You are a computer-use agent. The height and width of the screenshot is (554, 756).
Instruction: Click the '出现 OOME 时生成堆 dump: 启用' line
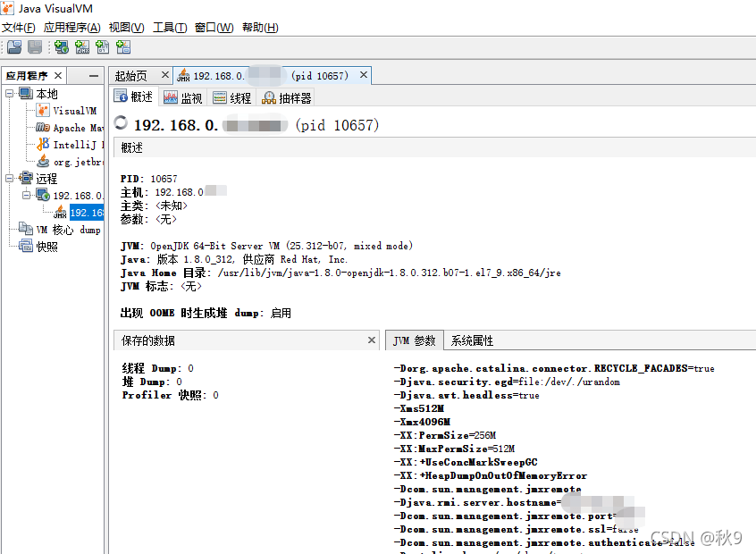[206, 313]
